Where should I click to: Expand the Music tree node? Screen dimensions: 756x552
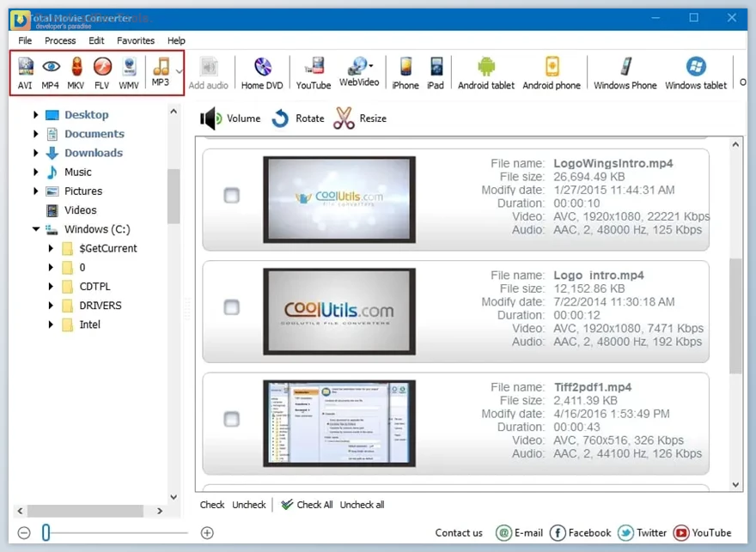(x=36, y=172)
